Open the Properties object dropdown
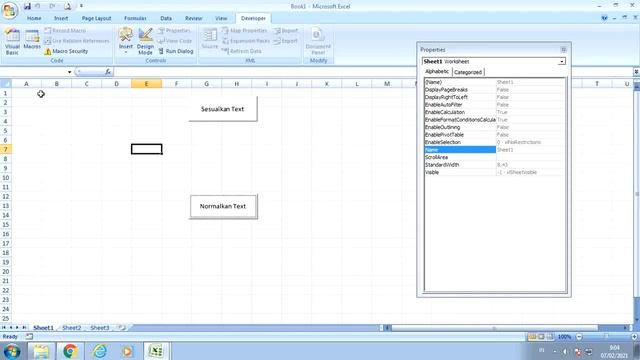Image resolution: width=640 pixels, height=360 pixels. tap(562, 62)
